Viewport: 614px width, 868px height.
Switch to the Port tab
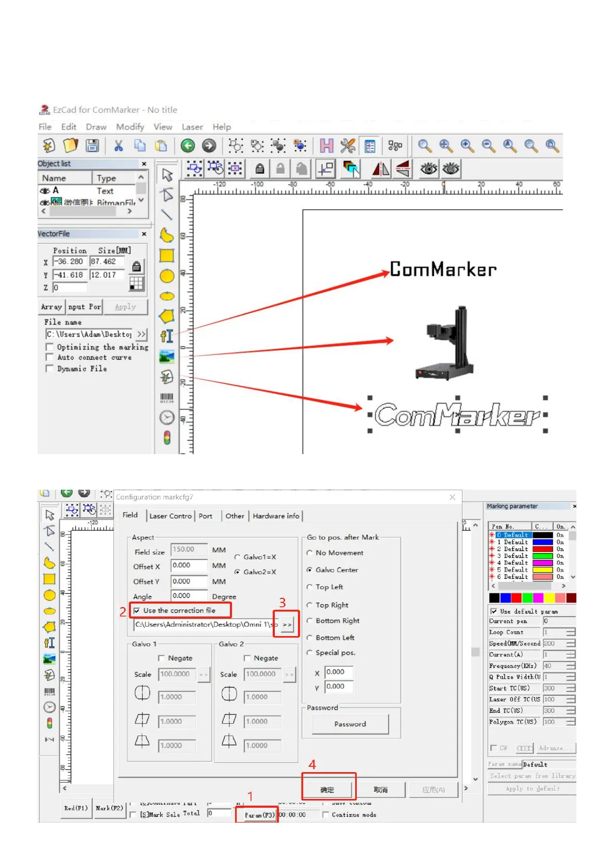pyautogui.click(x=205, y=516)
